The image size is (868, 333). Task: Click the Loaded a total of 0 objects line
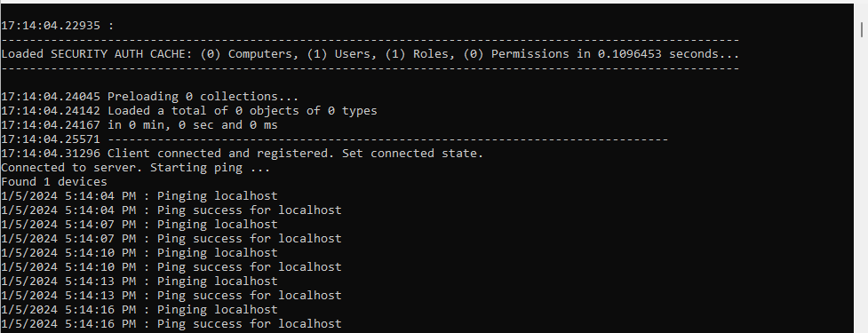[x=188, y=111]
